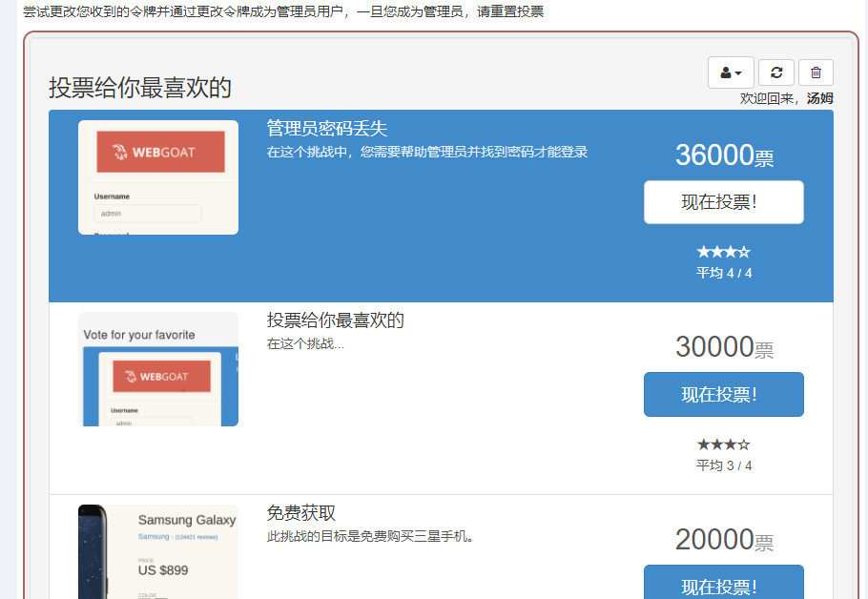Click the instruction line about changing the token
The width and height of the screenshot is (868, 599).
coord(283,11)
